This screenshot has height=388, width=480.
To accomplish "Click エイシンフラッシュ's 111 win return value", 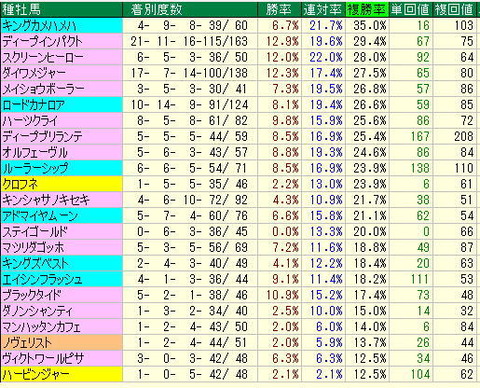I will [420, 280].
